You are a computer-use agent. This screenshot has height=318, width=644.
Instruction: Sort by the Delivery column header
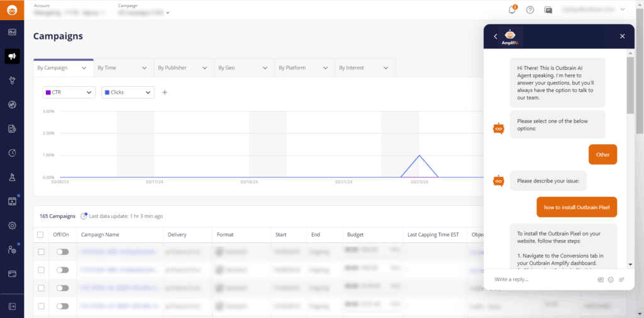pos(177,234)
